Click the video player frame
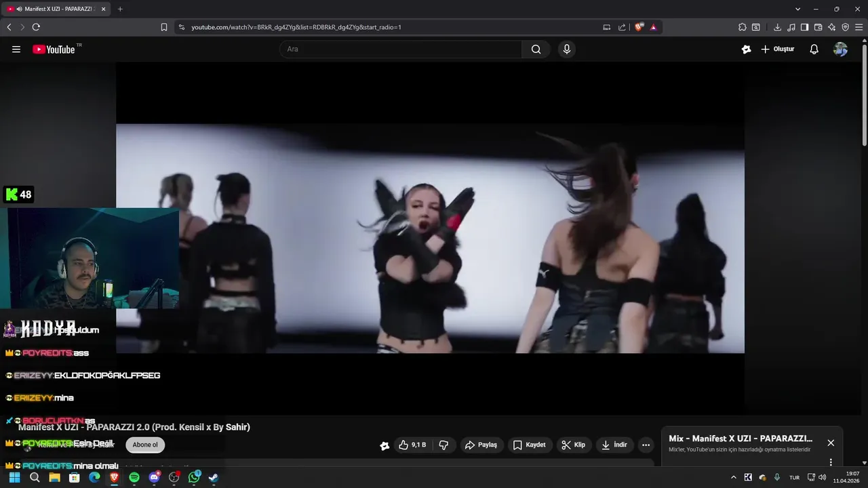Viewport: 868px width, 488px height. [430, 238]
